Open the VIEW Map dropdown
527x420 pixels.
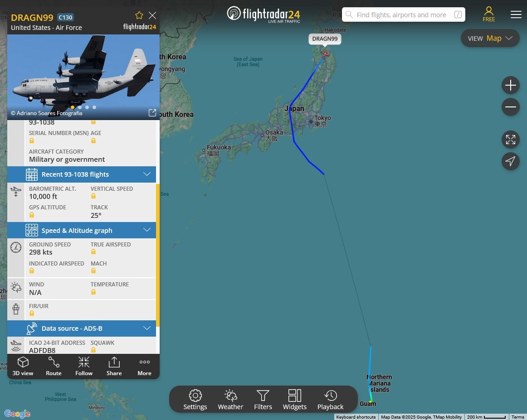(x=490, y=38)
